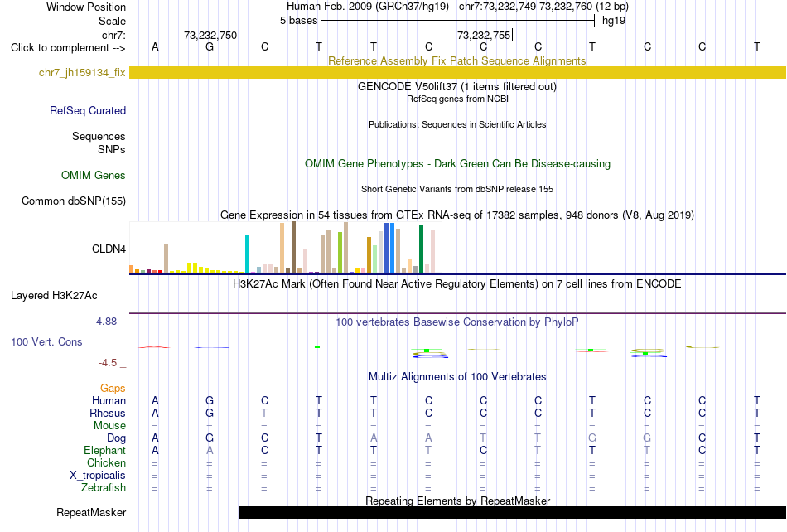Click the chr7: base position label
Screen dimensions: 787x532
pyautogui.click(x=113, y=35)
